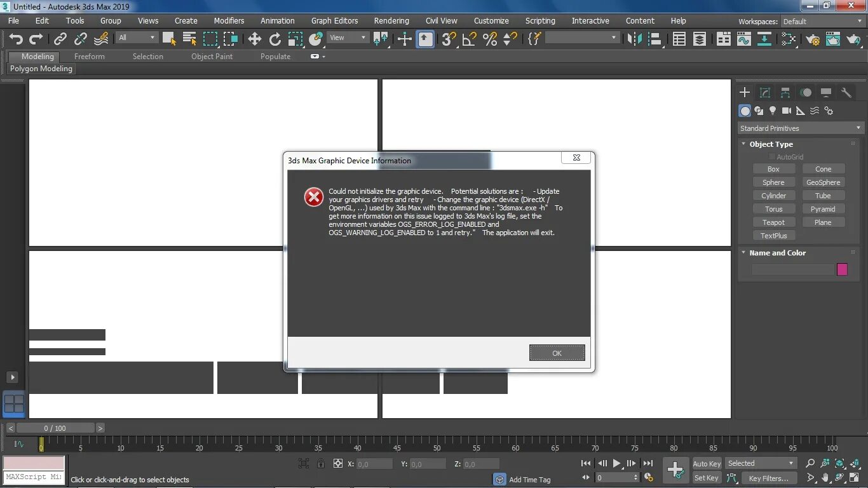Viewport: 868px width, 488px height.
Task: Activate the Select and Rotate tool
Action: pyautogui.click(x=275, y=39)
